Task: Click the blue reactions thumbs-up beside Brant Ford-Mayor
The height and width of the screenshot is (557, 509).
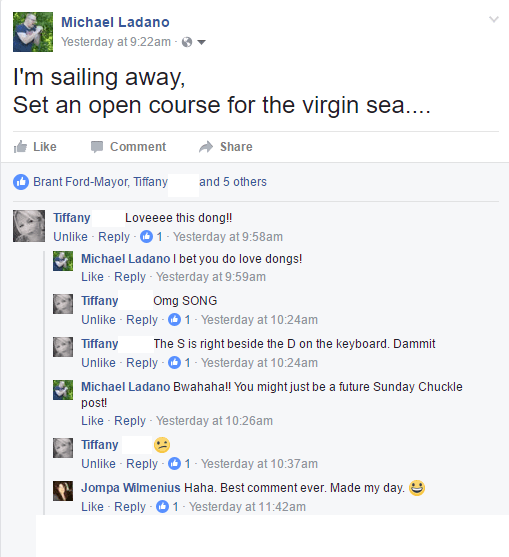Action: 21,182
